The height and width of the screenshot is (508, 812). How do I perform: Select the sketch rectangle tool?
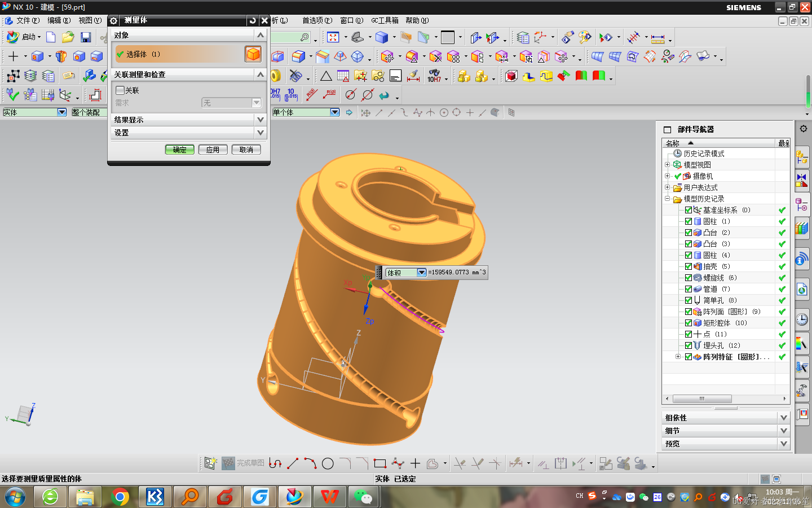tap(380, 463)
